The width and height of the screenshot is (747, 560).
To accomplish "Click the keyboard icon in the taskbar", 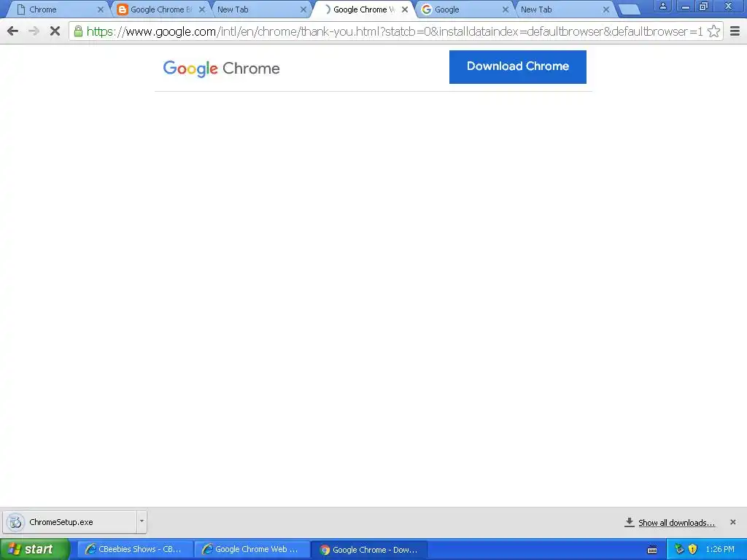I will click(652, 550).
